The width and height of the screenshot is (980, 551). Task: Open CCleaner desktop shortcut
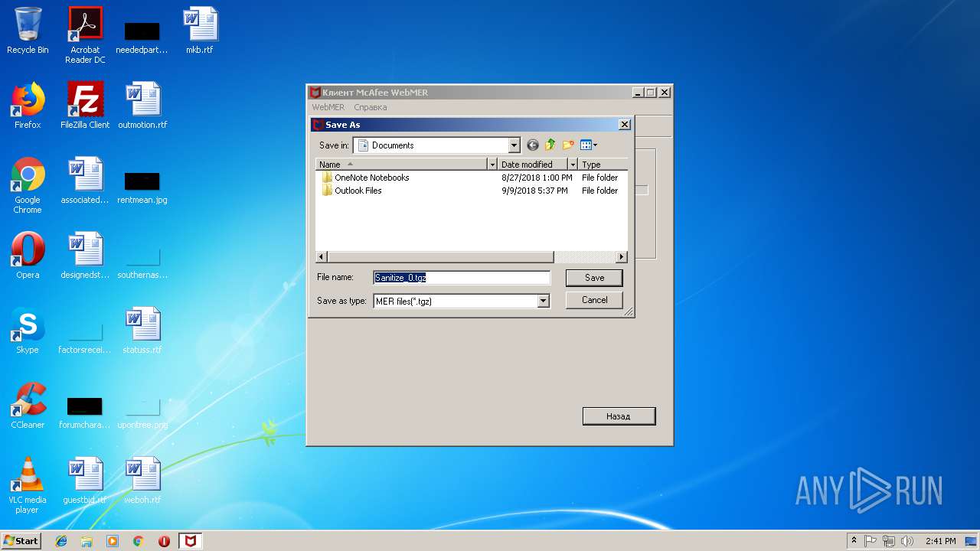click(28, 406)
